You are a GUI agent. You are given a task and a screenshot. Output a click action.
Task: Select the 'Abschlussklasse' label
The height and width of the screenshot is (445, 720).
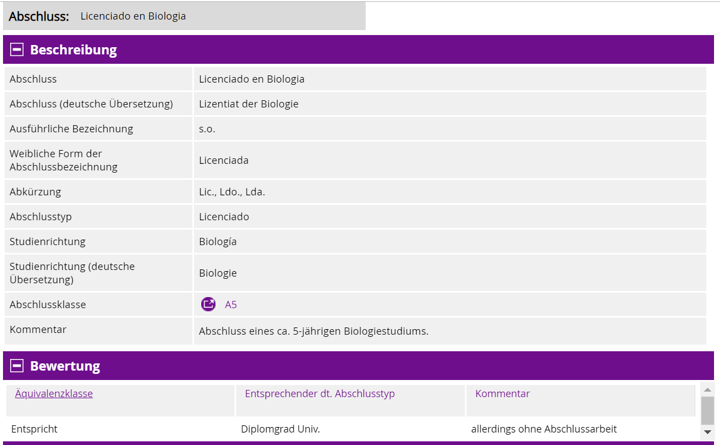point(47,304)
